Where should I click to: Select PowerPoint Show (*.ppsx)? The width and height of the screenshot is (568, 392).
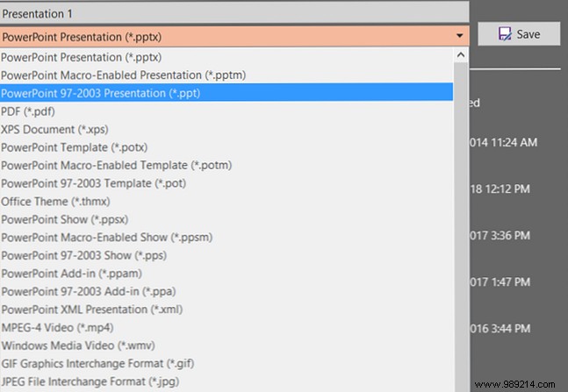coord(226,219)
